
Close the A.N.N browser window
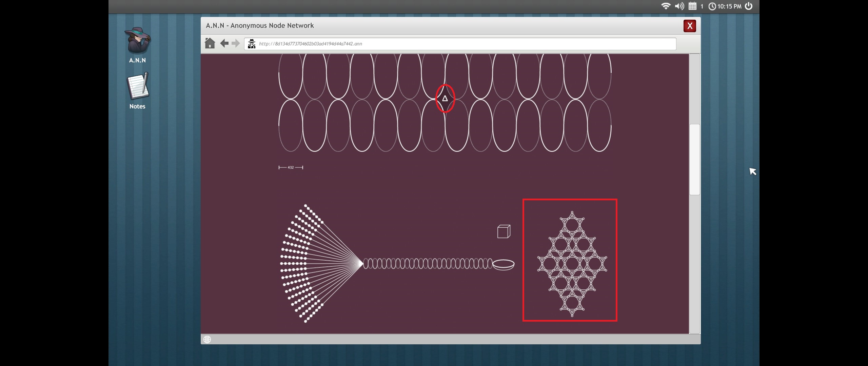point(689,26)
